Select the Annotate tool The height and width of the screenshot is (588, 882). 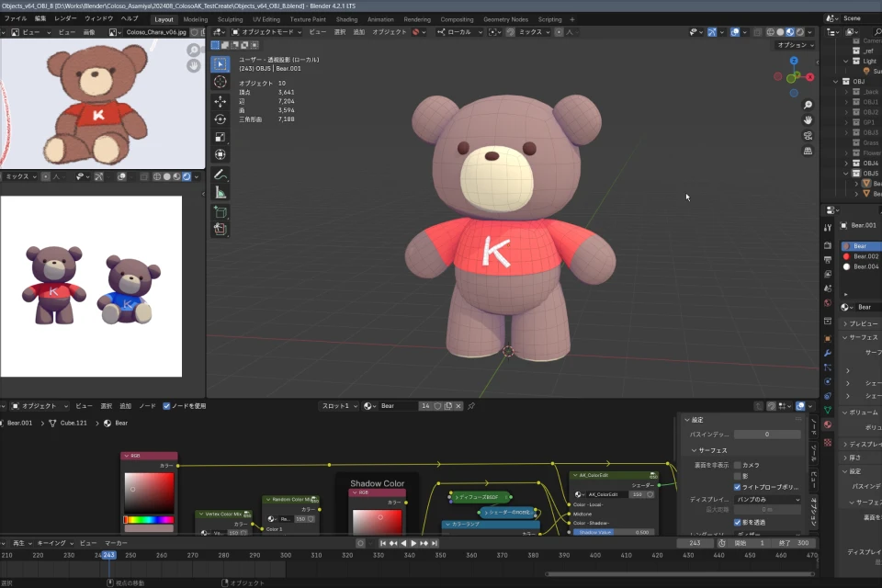click(x=220, y=175)
